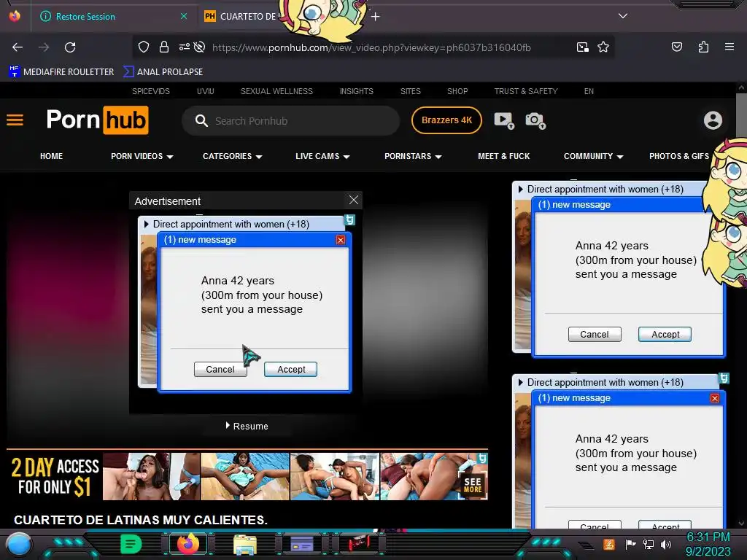Click the browser address bar URL
The height and width of the screenshot is (560, 747).
[x=371, y=47]
